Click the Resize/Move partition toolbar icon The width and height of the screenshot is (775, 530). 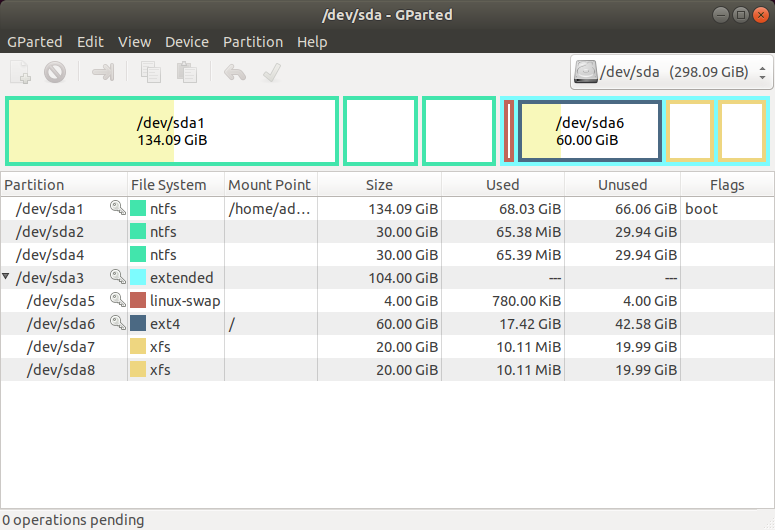103,72
